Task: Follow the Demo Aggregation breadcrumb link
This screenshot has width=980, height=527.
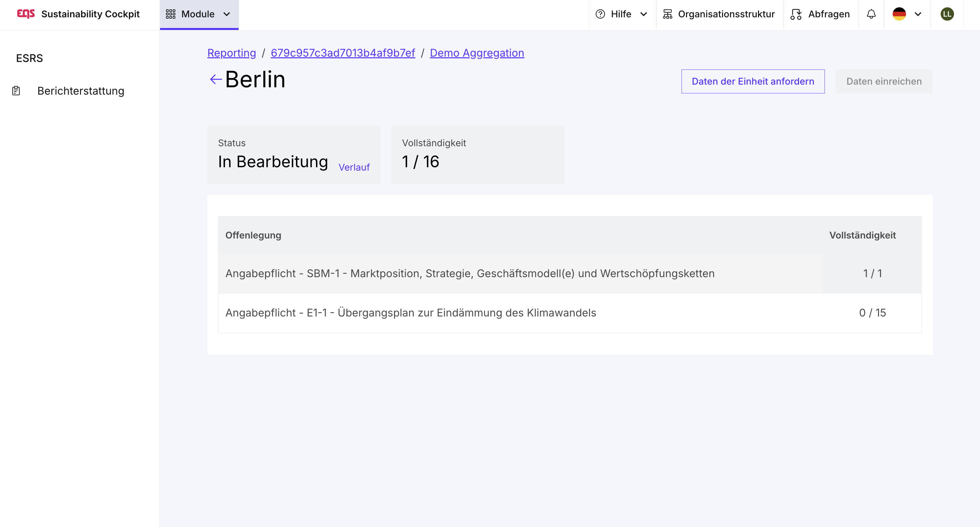Action: 477,53
